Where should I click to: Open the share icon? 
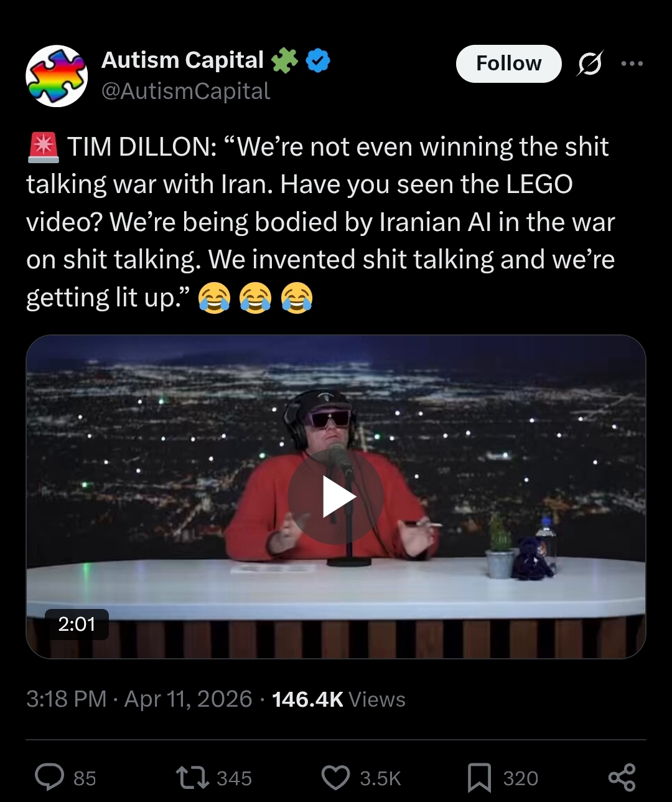(x=622, y=777)
